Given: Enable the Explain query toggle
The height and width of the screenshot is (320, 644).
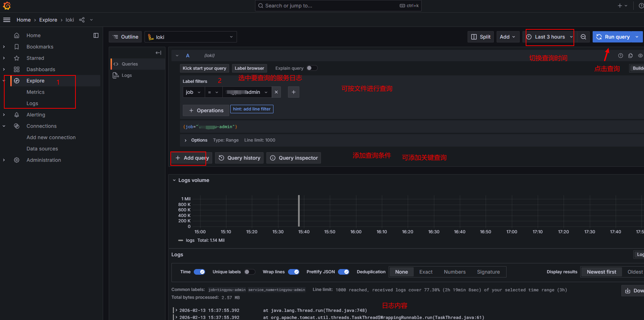Looking at the screenshot, I should point(312,68).
